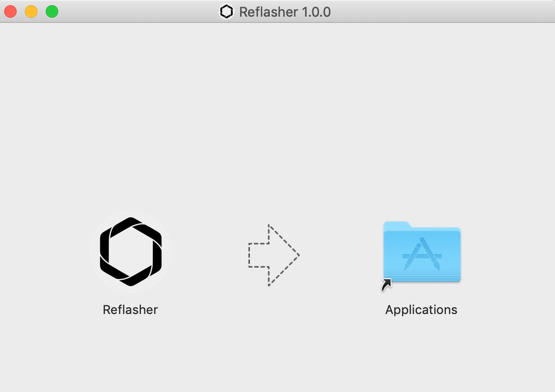Viewport: 555px width, 392px height.
Task: Click the tab on top of the Applications folder
Action: click(x=397, y=225)
